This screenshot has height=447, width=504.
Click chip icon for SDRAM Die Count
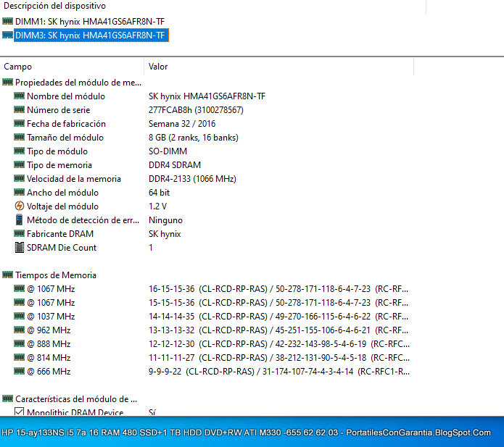20,248
